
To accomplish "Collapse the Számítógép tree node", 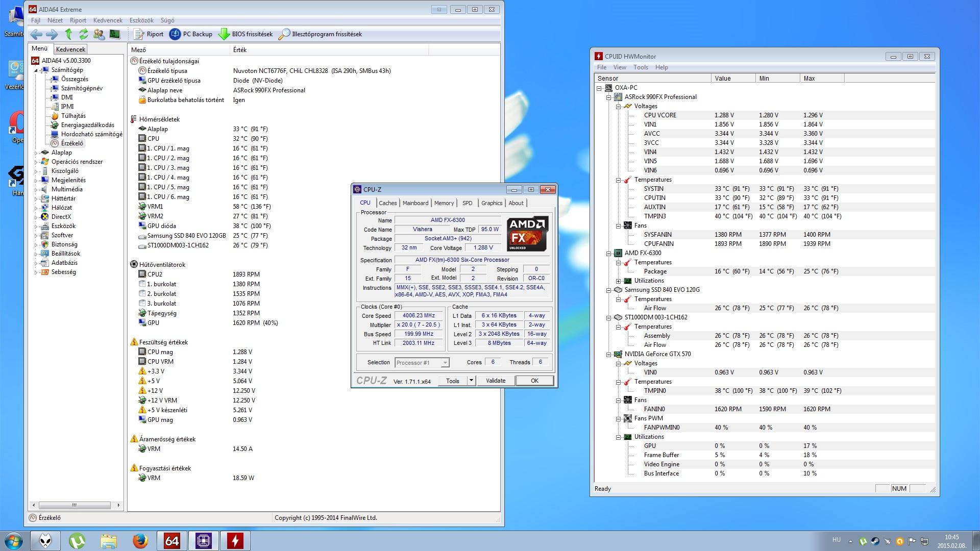I will (36, 70).
